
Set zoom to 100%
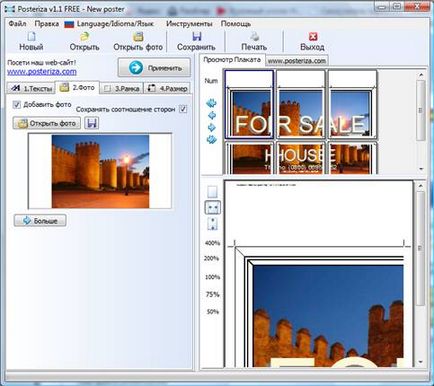pos(212,277)
